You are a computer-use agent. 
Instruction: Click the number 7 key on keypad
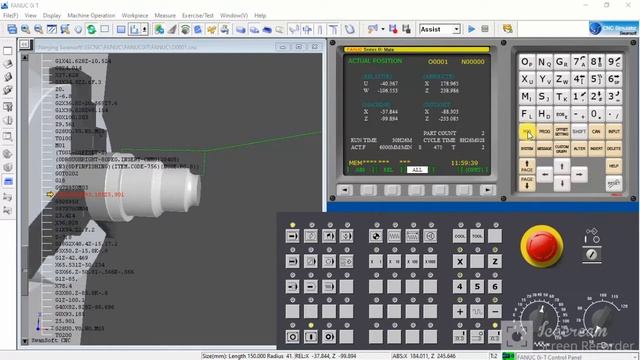579,62
